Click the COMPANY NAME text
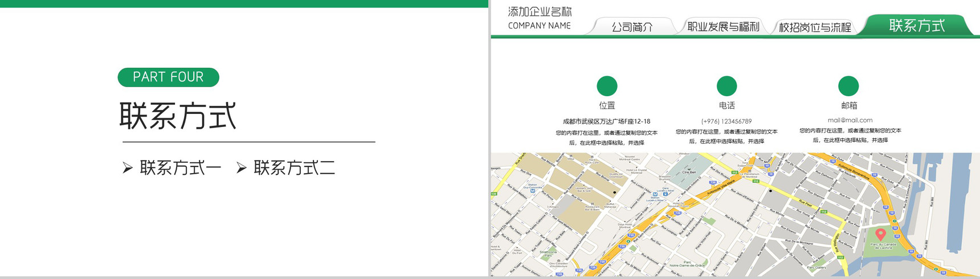Viewport: 980px width, 279px height. pyautogui.click(x=539, y=26)
